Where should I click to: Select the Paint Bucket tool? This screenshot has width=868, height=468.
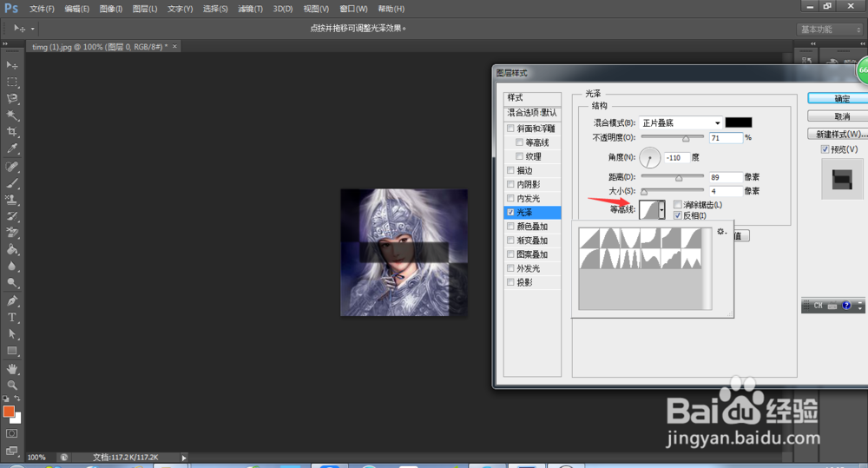tap(11, 249)
